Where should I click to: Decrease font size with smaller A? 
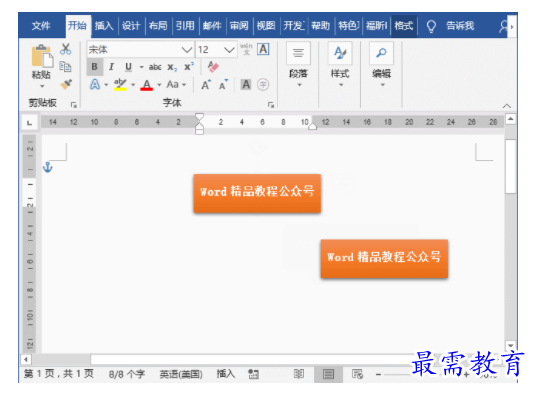point(223,85)
